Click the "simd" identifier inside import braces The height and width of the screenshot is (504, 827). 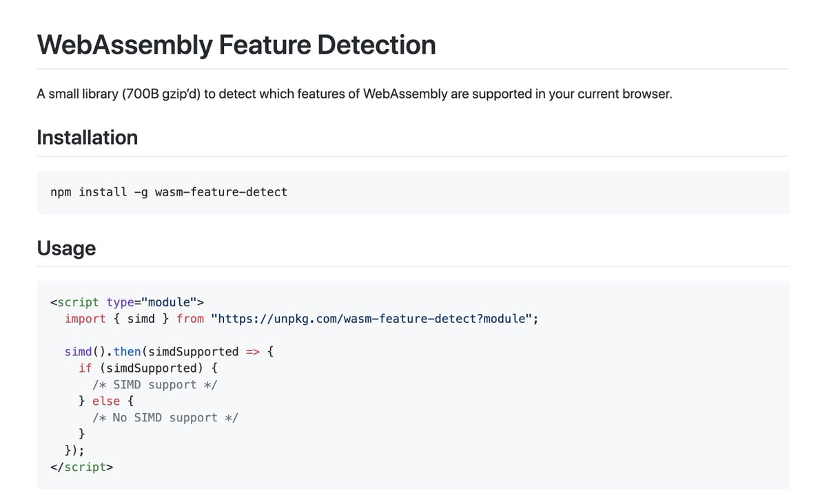coord(141,319)
